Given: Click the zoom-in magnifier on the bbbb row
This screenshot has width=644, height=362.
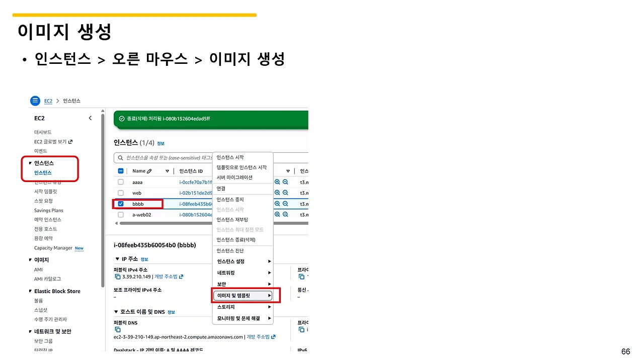Looking at the screenshot, I should click(277, 204).
